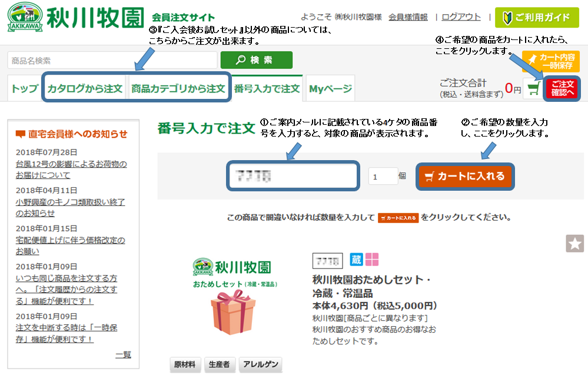This screenshot has width=588, height=375.
Task: Click the product title 秋川牧園おためしセット
Action: (371, 286)
